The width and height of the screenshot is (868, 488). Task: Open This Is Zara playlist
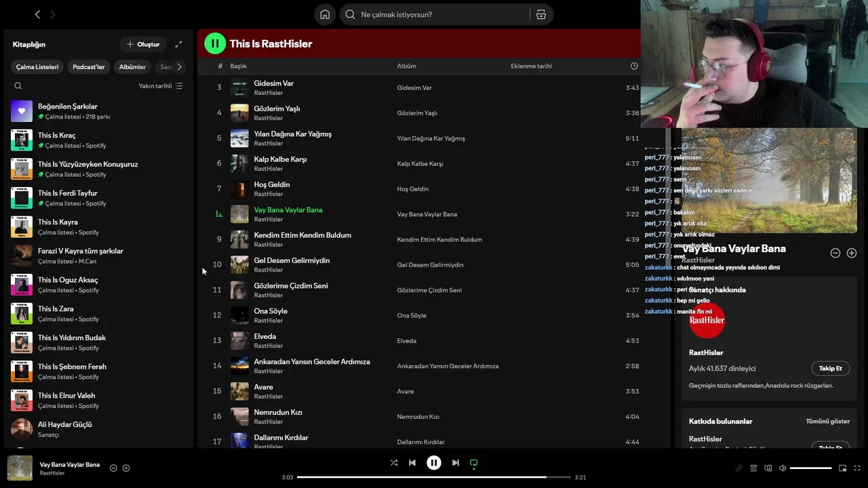(97, 314)
